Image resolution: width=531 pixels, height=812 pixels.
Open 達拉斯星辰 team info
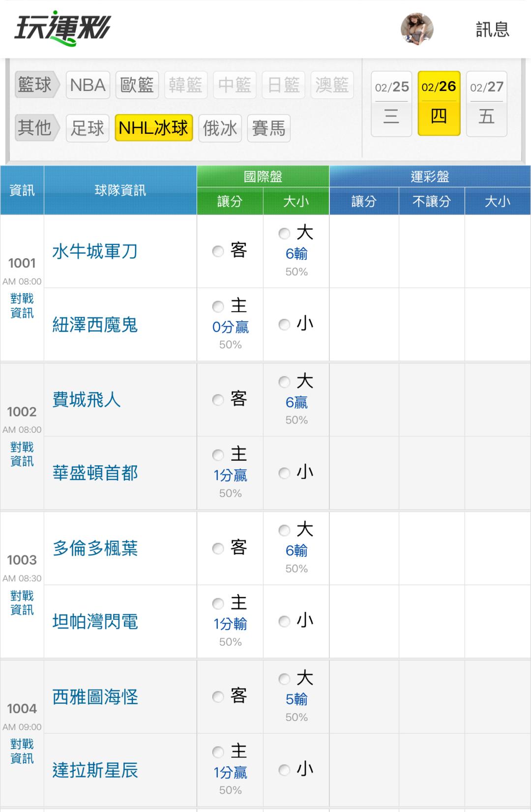(95, 770)
